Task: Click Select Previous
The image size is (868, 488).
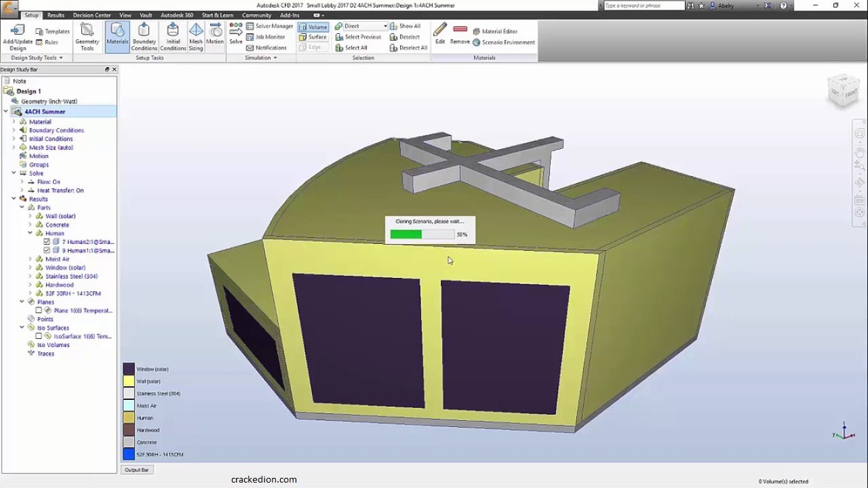Action: point(358,37)
